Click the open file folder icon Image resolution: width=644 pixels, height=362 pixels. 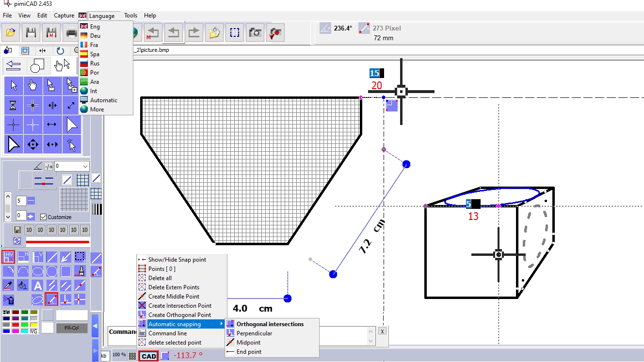(x=11, y=33)
